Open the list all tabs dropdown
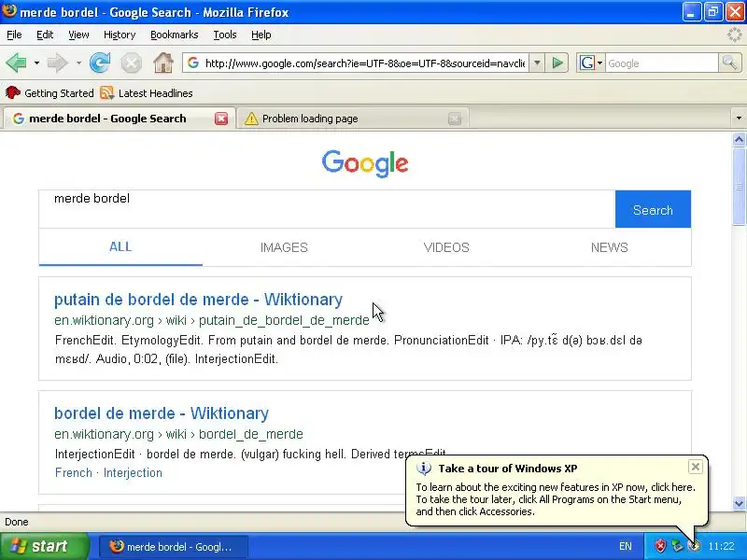The image size is (747, 560). pyautogui.click(x=739, y=119)
